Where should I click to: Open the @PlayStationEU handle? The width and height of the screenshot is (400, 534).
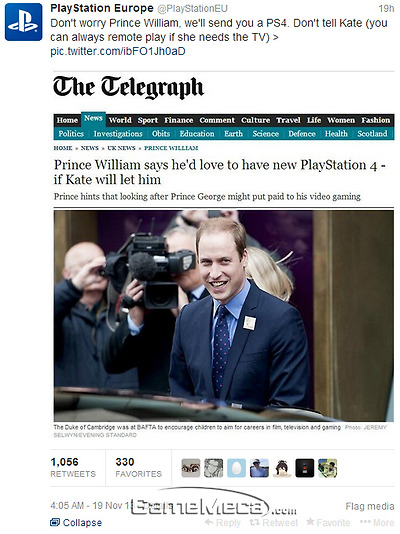coord(192,8)
